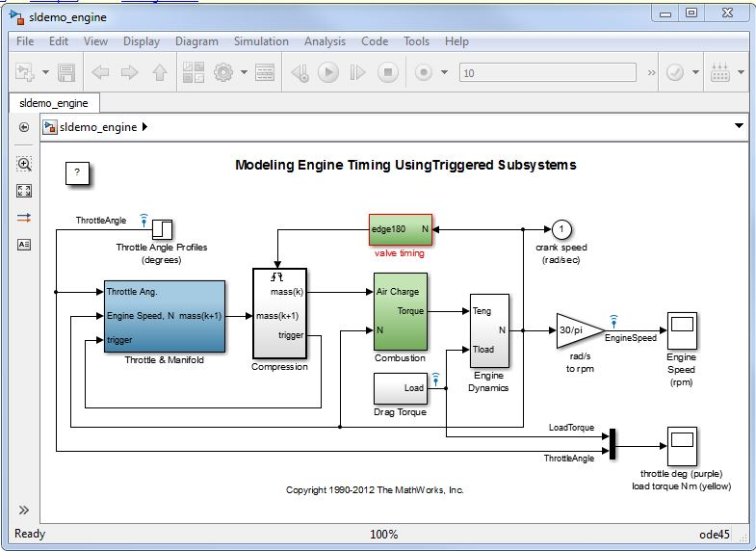
Task: Select the Zoom tool in left palette
Action: coord(24,165)
